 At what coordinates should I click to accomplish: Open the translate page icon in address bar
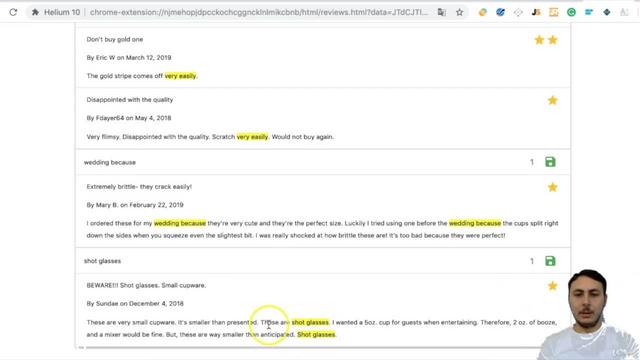(442, 12)
